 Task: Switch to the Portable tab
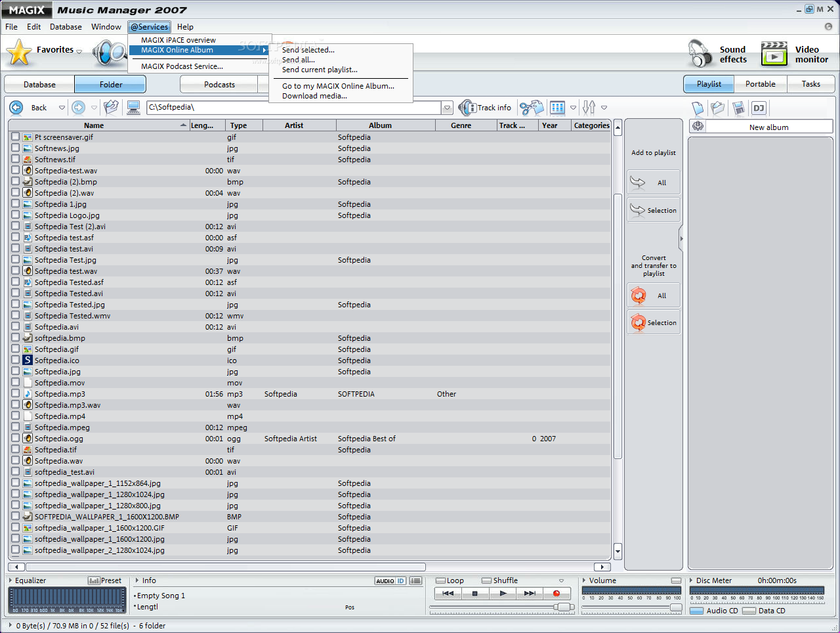click(760, 84)
